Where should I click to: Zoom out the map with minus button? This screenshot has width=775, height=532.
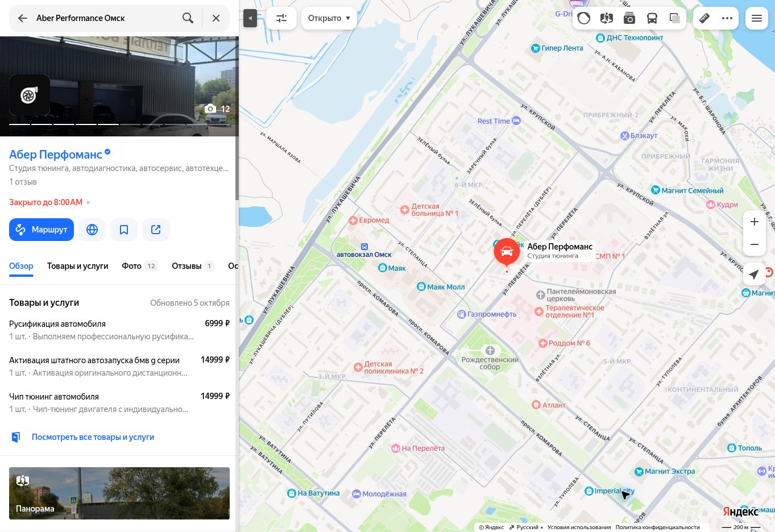(755, 244)
